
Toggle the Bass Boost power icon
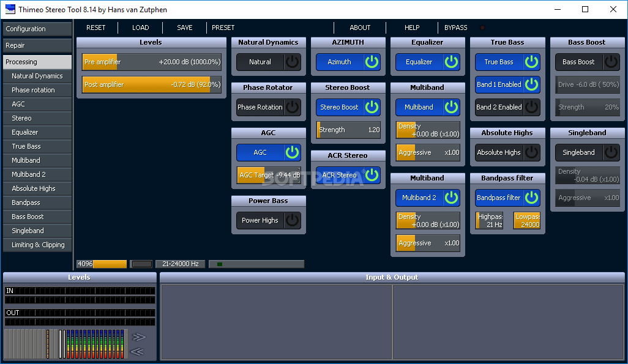(x=611, y=62)
